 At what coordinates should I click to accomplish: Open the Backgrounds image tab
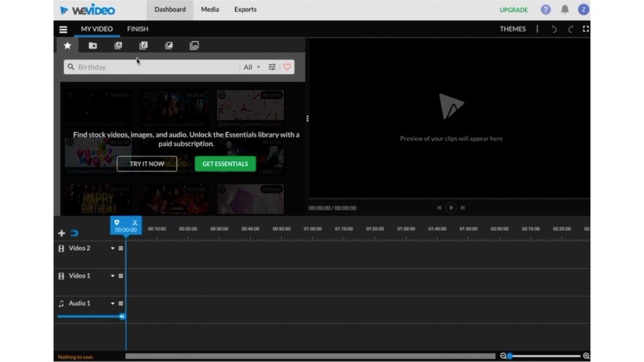coord(194,46)
